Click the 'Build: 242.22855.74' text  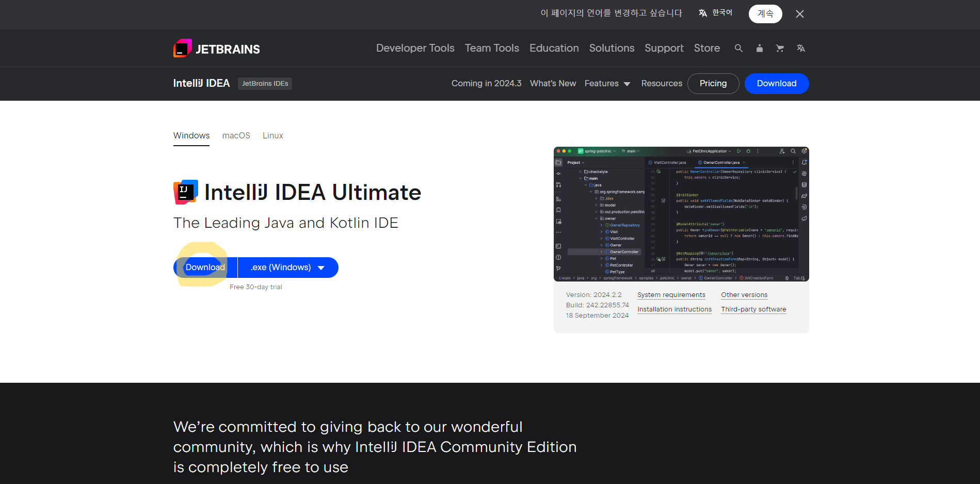coord(598,305)
